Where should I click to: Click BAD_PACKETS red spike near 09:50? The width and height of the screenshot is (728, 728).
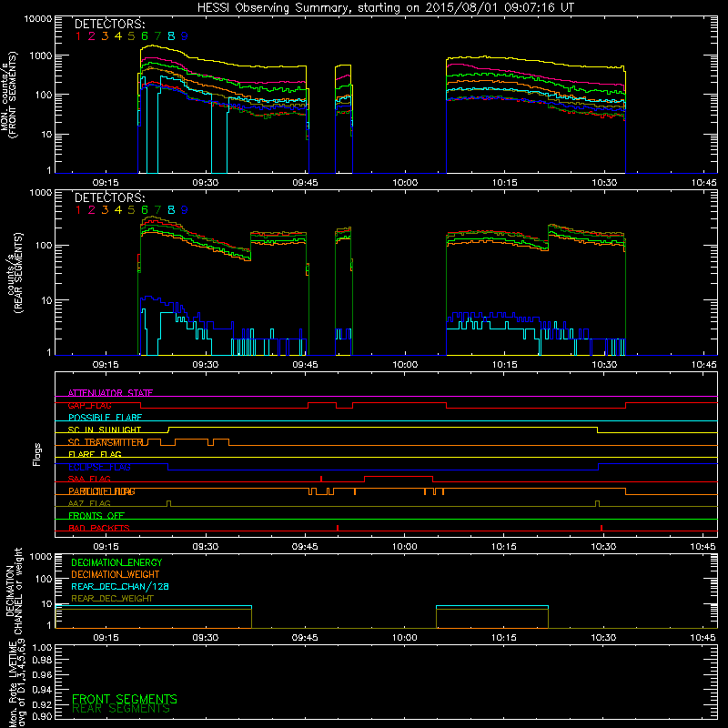click(338, 528)
